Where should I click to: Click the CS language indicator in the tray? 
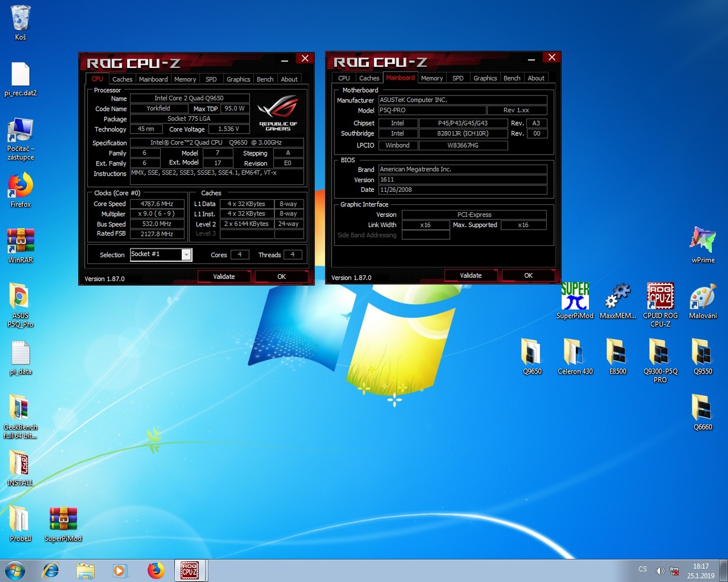[x=643, y=569]
